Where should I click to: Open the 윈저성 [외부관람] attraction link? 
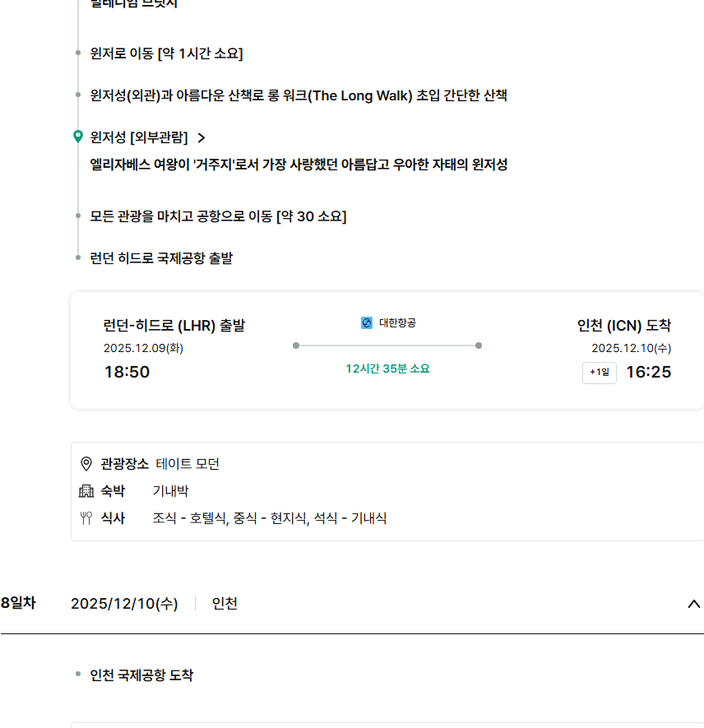[139, 137]
